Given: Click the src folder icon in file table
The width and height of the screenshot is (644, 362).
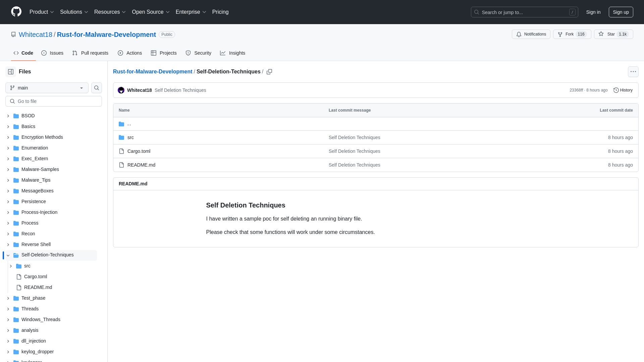Looking at the screenshot, I should (121, 137).
